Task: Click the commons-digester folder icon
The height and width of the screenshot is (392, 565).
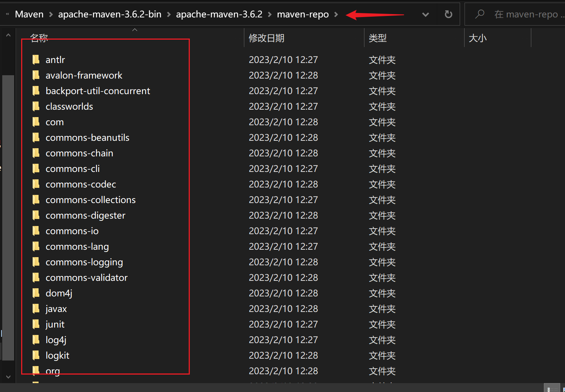Action: pos(36,215)
